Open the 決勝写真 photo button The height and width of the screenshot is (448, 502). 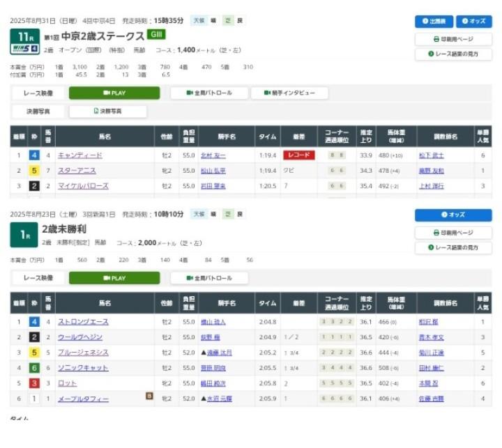(108, 111)
